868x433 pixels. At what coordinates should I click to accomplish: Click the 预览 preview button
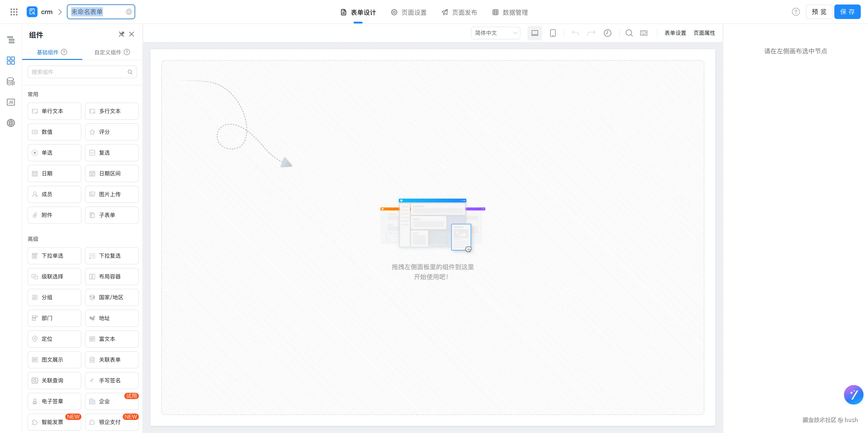(x=819, y=12)
